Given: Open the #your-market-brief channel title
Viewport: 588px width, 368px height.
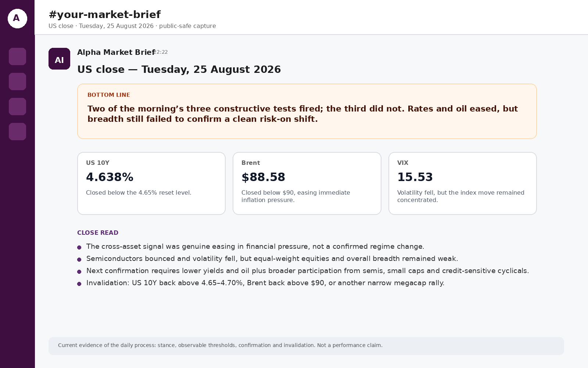Looking at the screenshot, I should pos(104,15).
